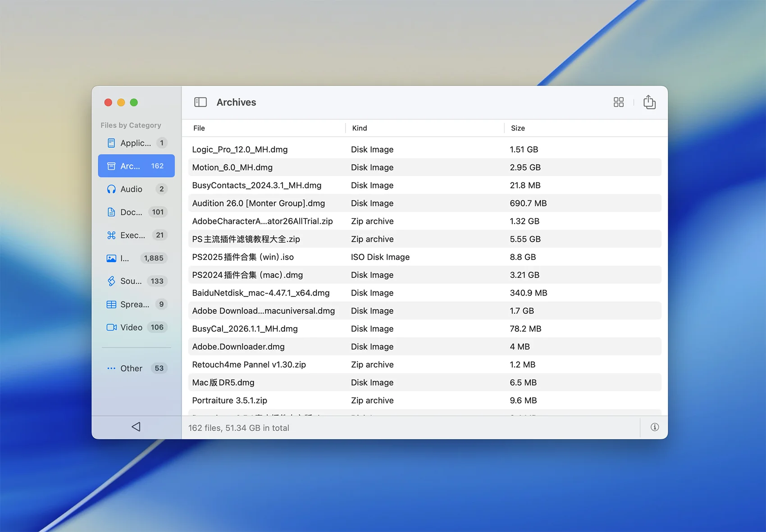Open the info button in status bar
This screenshot has width=766, height=532.
tap(654, 427)
